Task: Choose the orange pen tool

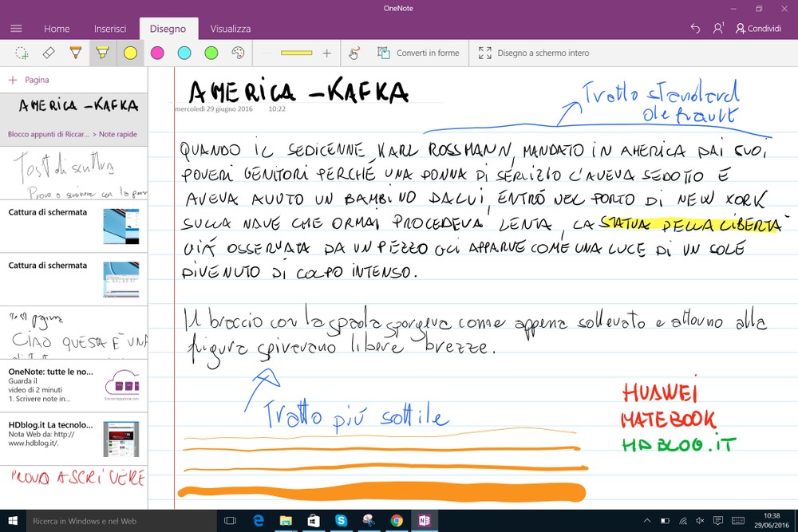Action: tap(75, 53)
